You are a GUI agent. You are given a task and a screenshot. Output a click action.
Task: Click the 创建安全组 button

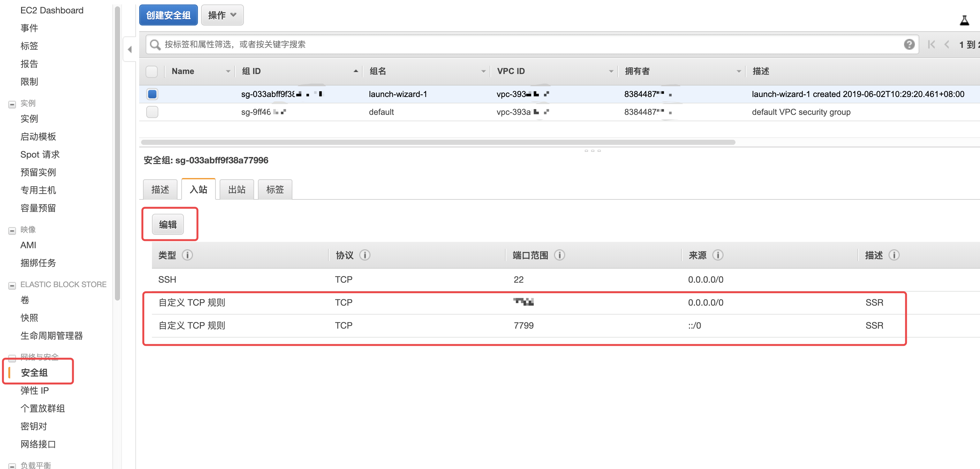coord(169,15)
